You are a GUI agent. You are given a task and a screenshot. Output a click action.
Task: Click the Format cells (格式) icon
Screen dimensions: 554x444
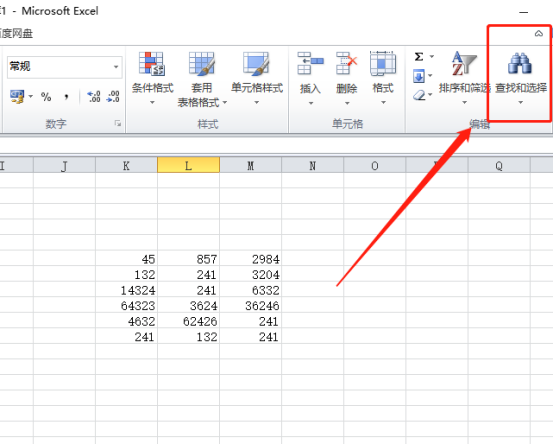[383, 63]
